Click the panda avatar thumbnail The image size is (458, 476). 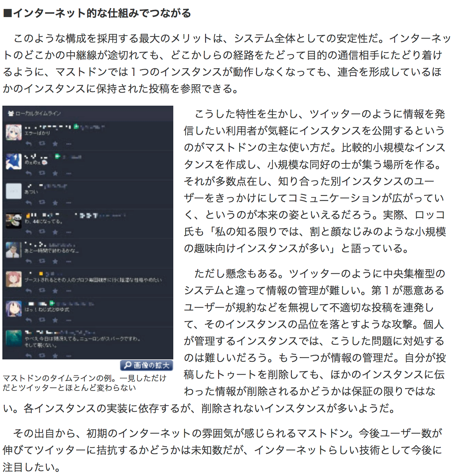(14, 221)
